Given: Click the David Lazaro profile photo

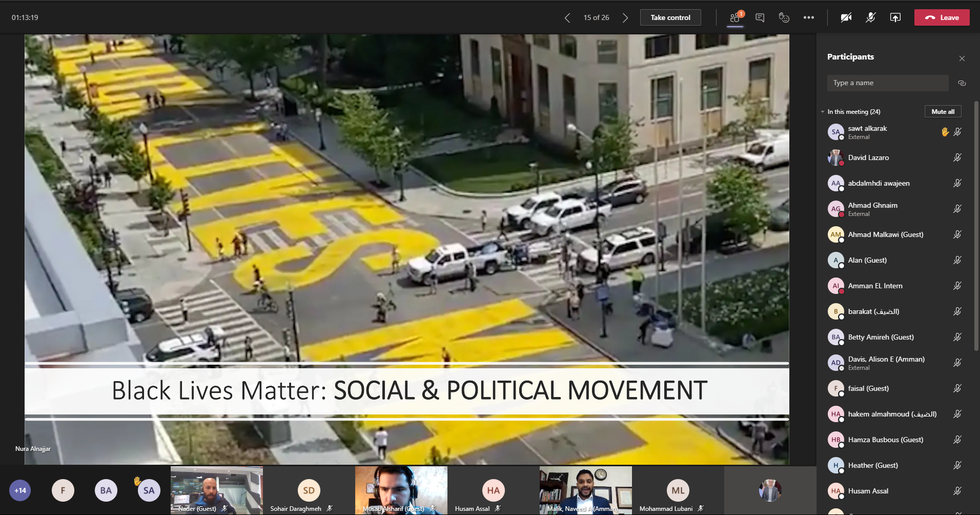Looking at the screenshot, I should coord(836,157).
